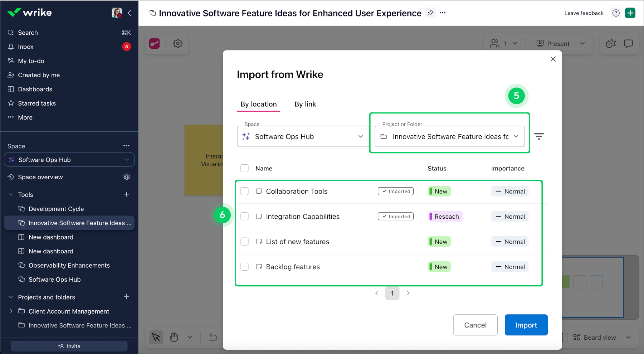Pin the whiteboard title

point(430,13)
